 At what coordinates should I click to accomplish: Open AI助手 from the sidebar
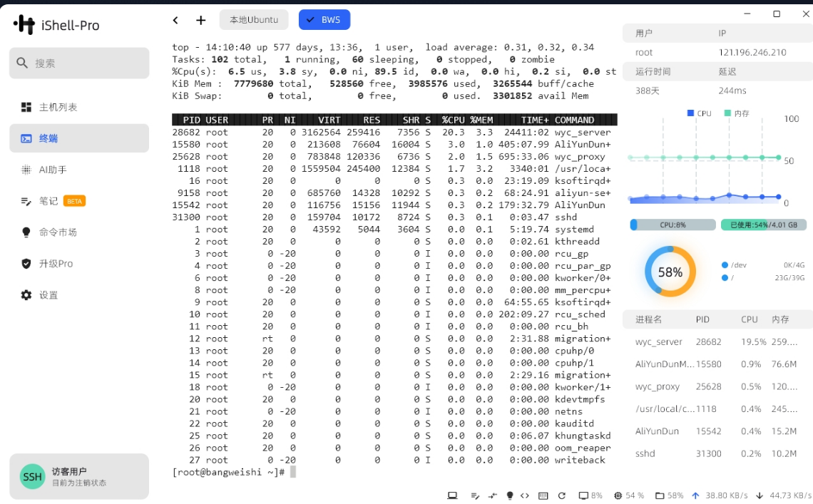coord(53,170)
